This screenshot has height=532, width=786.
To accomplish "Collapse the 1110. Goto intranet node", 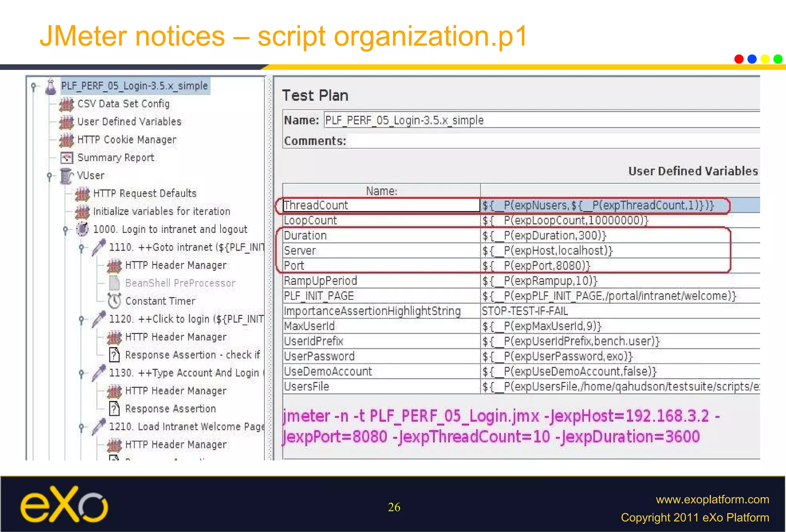I will pyautogui.click(x=81, y=248).
